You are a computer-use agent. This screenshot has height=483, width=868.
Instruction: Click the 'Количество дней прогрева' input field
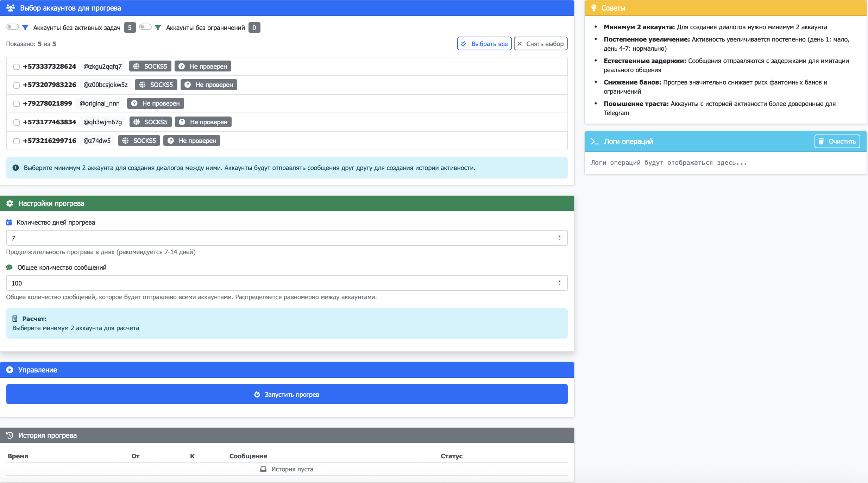click(x=282, y=238)
